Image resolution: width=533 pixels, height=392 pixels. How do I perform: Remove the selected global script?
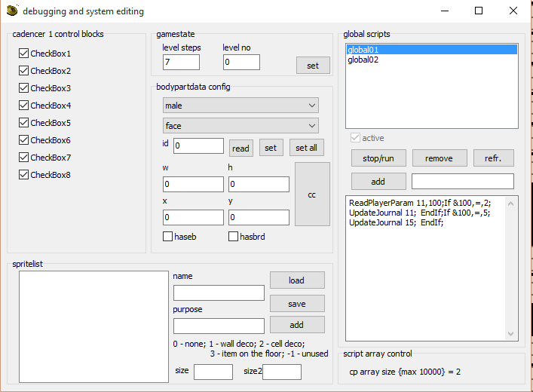440,158
